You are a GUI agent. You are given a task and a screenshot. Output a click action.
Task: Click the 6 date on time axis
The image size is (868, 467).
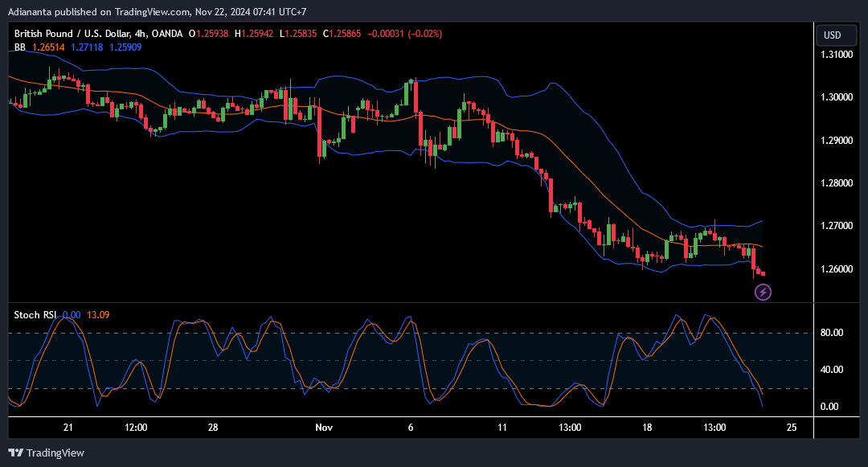click(x=410, y=427)
